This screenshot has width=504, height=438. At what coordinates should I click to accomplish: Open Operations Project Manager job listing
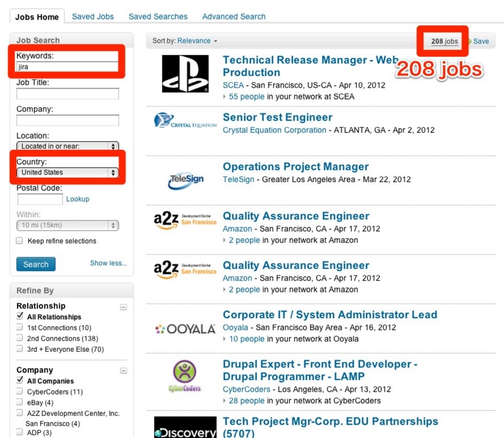pos(295,166)
